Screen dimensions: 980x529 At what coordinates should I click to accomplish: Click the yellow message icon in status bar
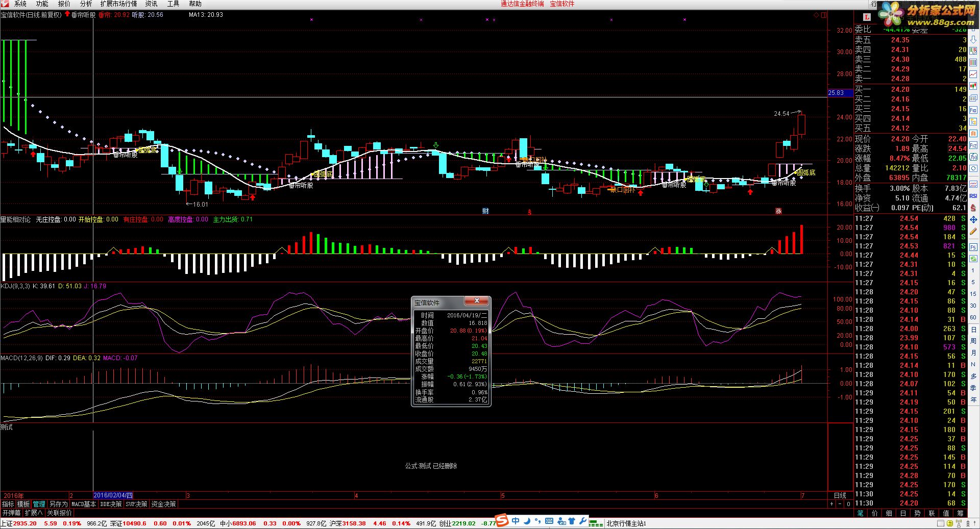coord(949,523)
